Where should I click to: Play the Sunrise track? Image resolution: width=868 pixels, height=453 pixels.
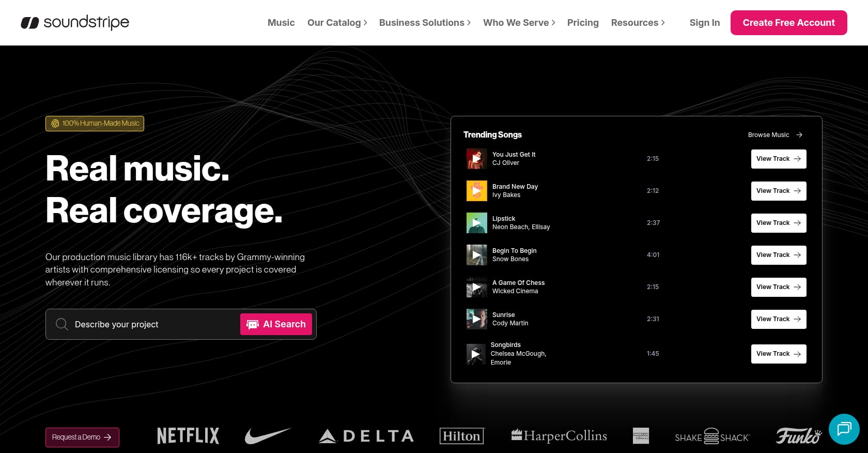point(476,319)
